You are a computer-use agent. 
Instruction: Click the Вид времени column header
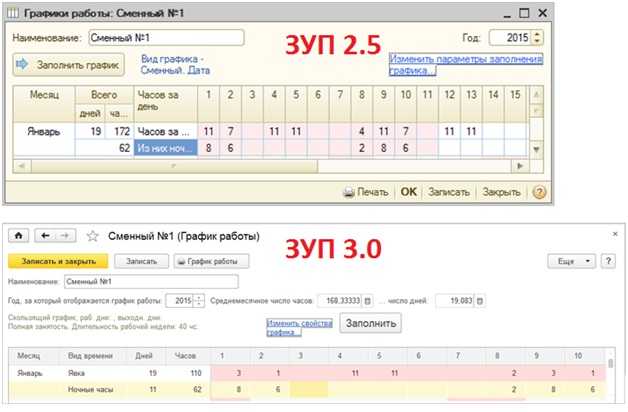90,356
